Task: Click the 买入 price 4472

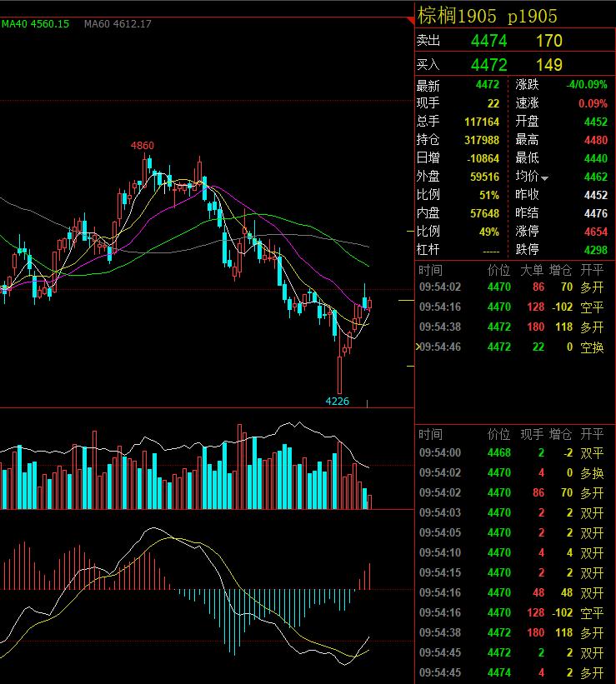Action: pyautogui.click(x=488, y=65)
